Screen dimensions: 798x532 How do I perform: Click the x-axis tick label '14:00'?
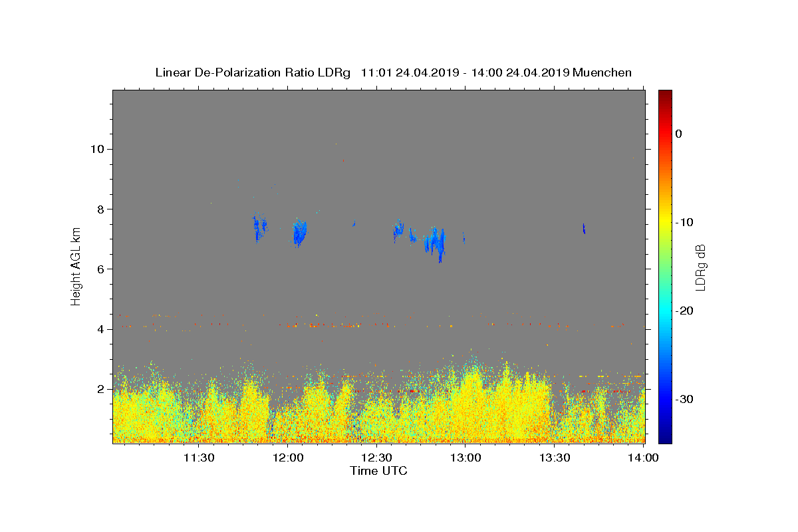(644, 458)
